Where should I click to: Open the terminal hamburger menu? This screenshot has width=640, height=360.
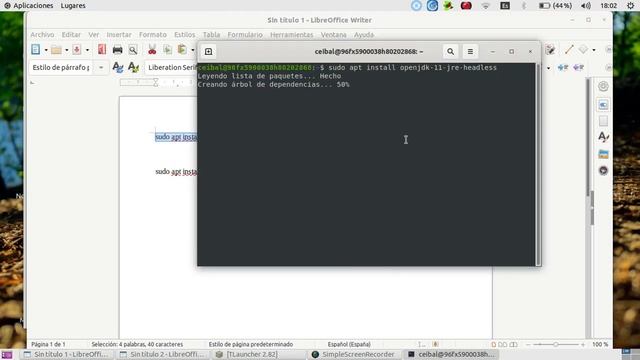470,52
